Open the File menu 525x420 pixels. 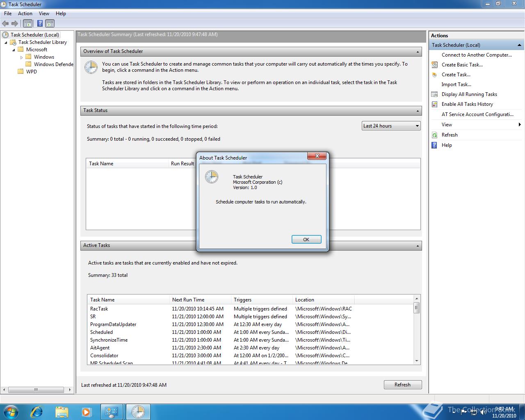point(8,14)
